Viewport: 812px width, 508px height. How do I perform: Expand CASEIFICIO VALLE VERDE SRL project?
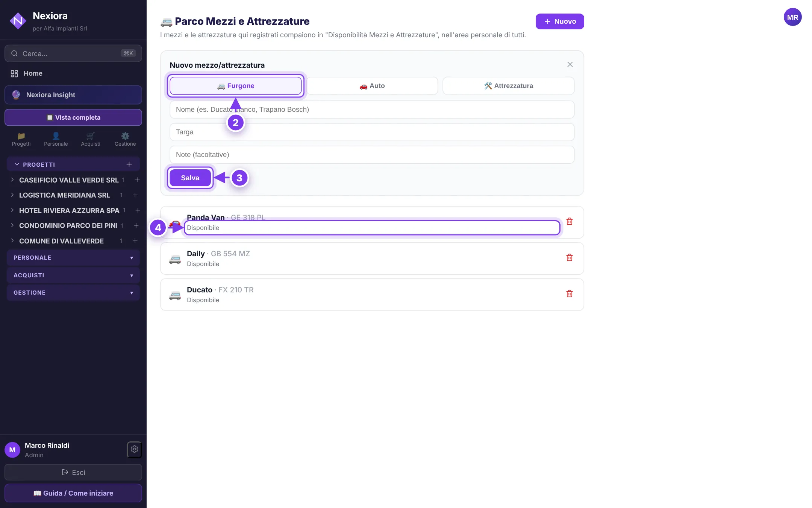pos(69,180)
